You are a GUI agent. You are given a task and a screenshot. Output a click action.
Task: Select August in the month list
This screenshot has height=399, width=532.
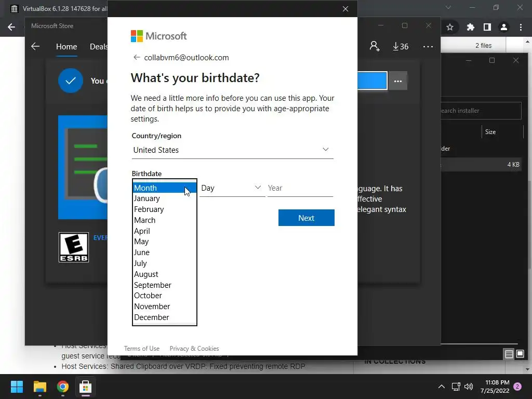[164, 274]
